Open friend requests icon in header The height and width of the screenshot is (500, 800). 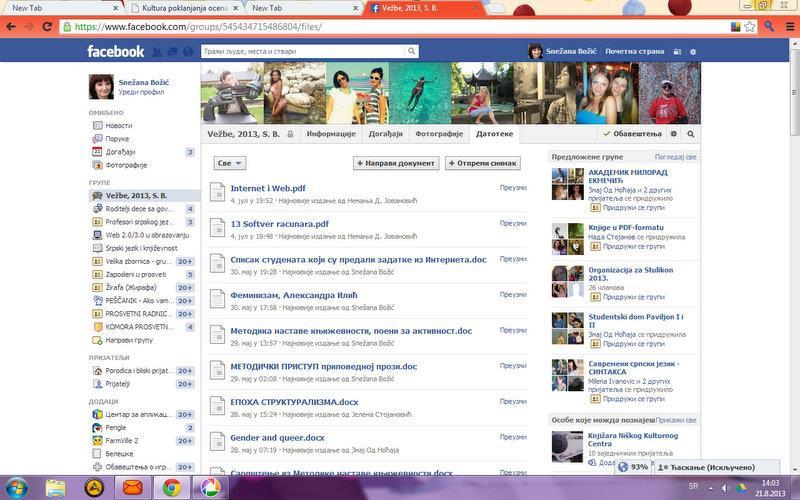point(157,52)
